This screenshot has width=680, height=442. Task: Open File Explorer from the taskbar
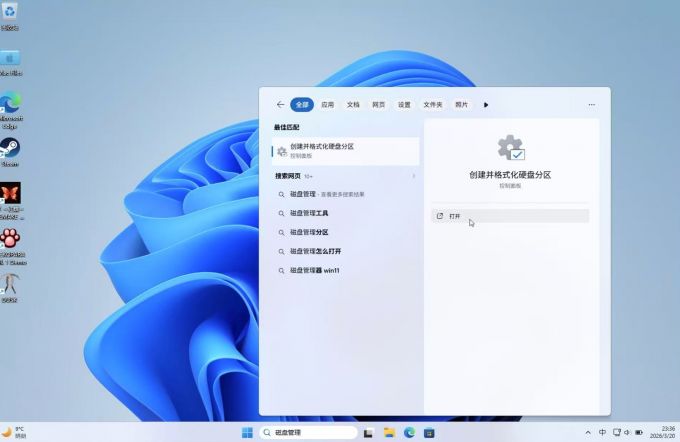click(x=389, y=432)
